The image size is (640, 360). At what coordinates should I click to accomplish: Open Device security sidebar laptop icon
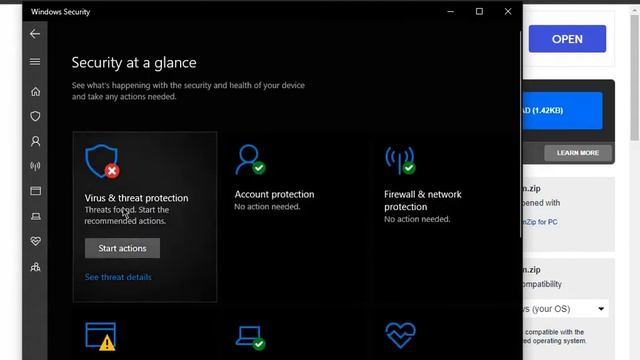[36, 216]
